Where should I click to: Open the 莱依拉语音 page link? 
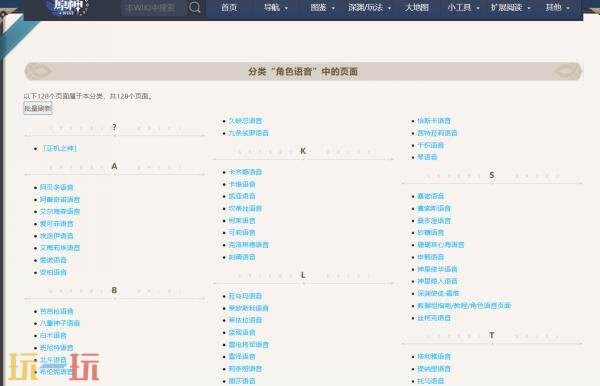click(x=245, y=320)
